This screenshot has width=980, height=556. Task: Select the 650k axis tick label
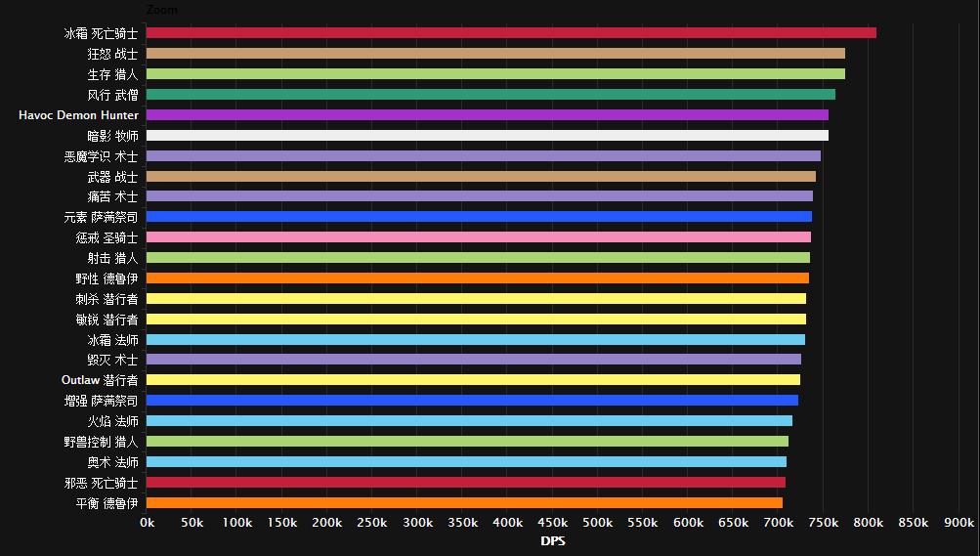[733, 523]
